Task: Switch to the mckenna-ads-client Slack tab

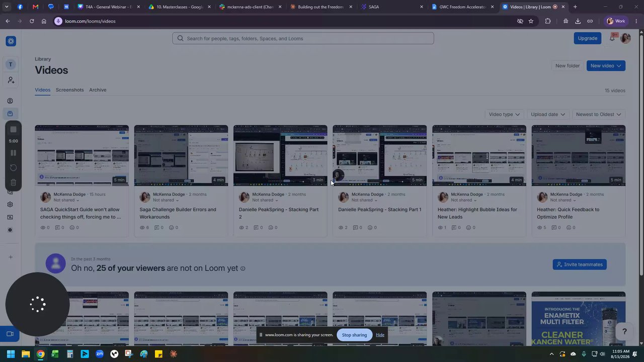Action: click(251, 7)
